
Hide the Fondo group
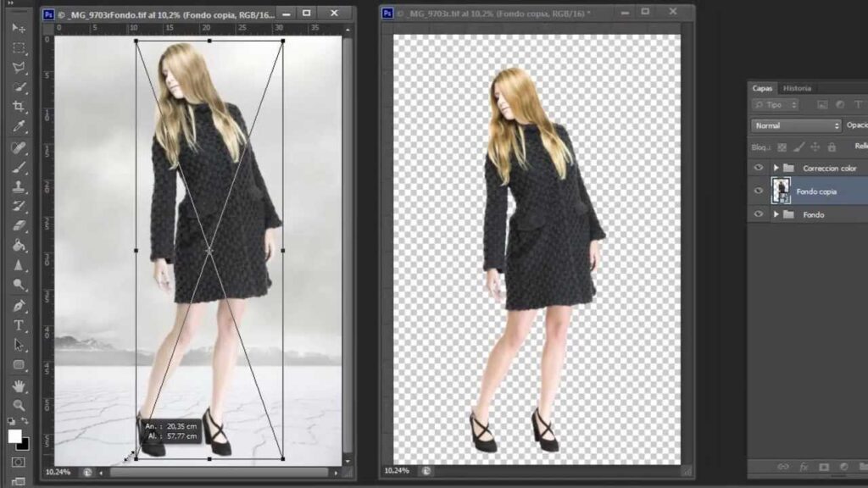tap(759, 214)
